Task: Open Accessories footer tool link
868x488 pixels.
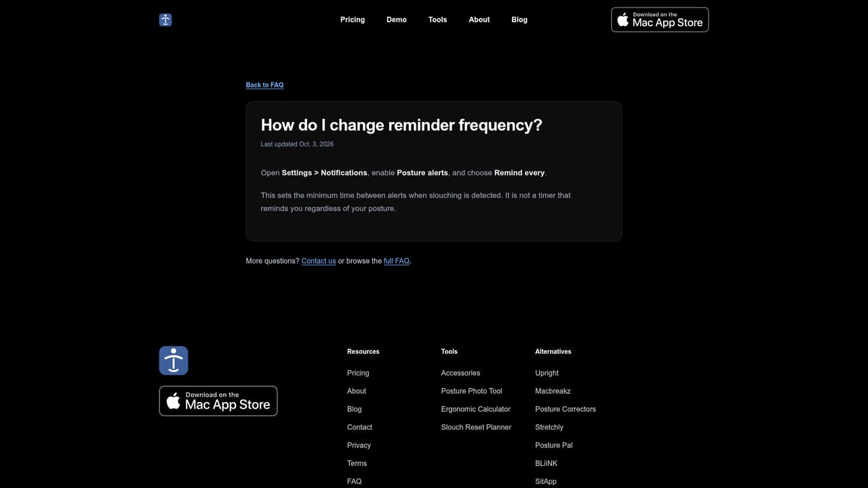Action: pyautogui.click(x=460, y=373)
